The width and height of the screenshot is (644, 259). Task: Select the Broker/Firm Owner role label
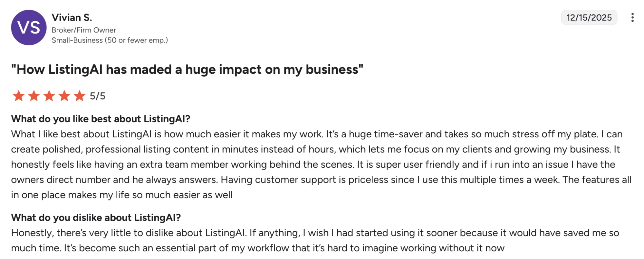tap(84, 30)
